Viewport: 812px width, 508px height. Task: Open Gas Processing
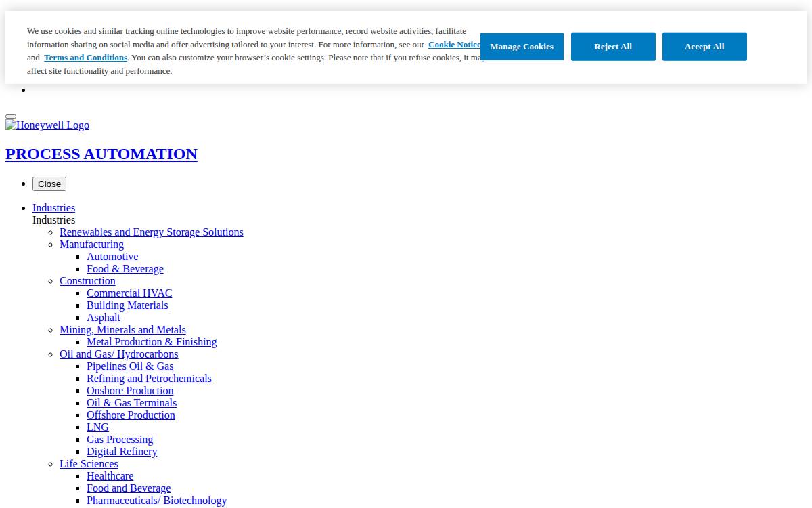click(x=120, y=440)
